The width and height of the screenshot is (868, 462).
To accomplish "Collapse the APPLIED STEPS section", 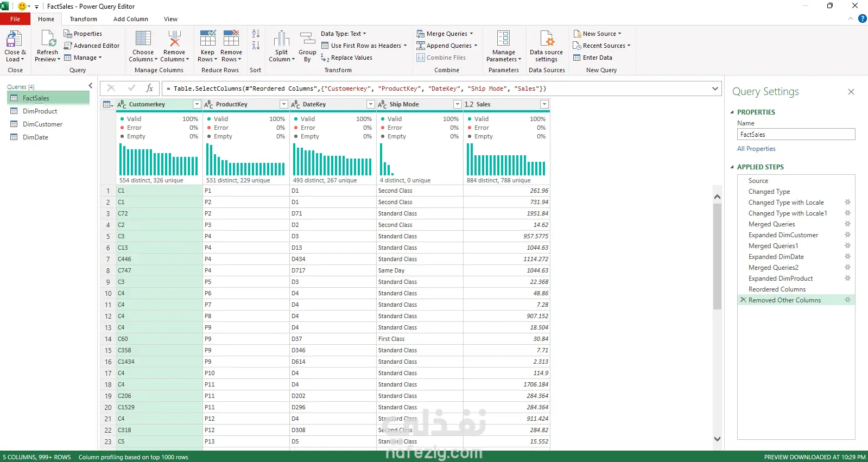I will [732, 167].
